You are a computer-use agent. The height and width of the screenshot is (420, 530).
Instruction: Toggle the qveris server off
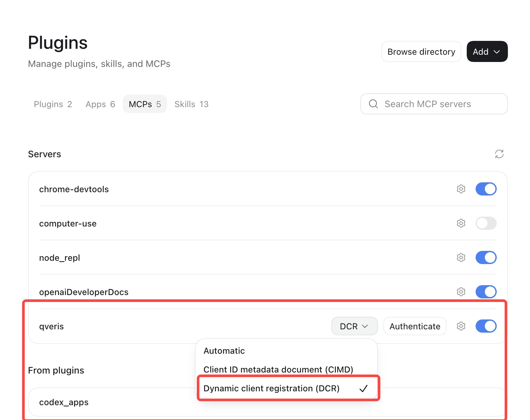tap(486, 326)
